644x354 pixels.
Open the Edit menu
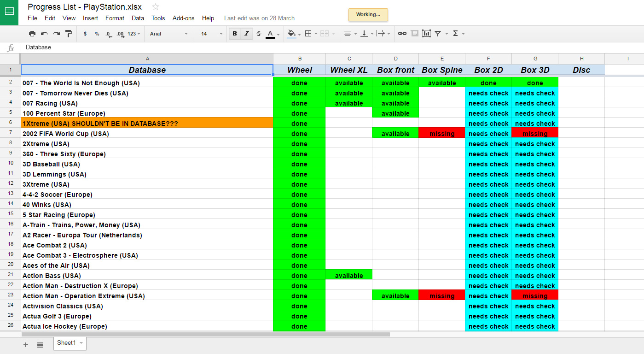(x=50, y=18)
